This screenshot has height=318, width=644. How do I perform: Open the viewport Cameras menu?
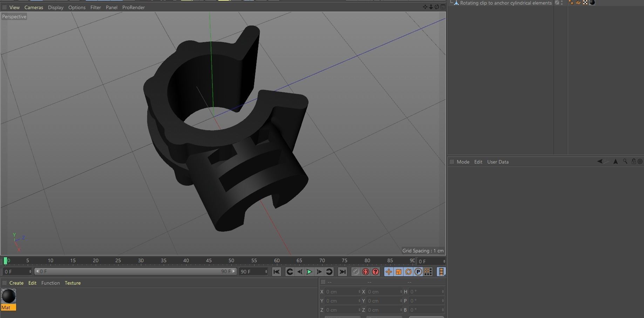[34, 7]
